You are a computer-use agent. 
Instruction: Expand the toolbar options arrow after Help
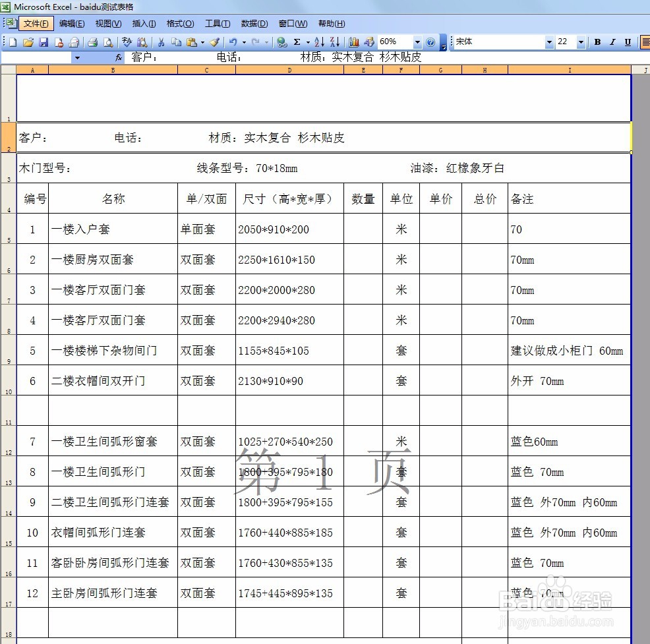pos(444,42)
